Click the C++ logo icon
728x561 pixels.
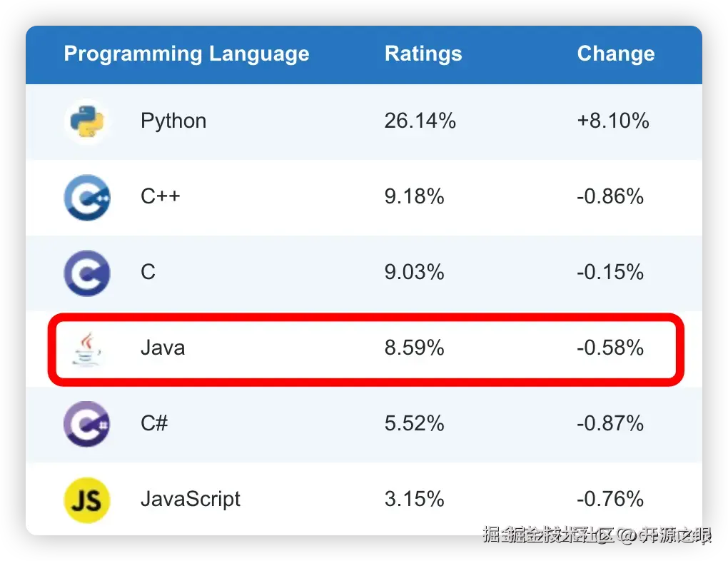click(86, 197)
